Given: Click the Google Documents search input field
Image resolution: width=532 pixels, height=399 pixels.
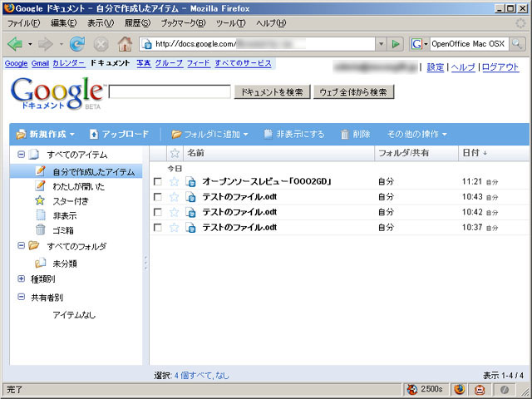Looking at the screenshot, I should click(170, 92).
